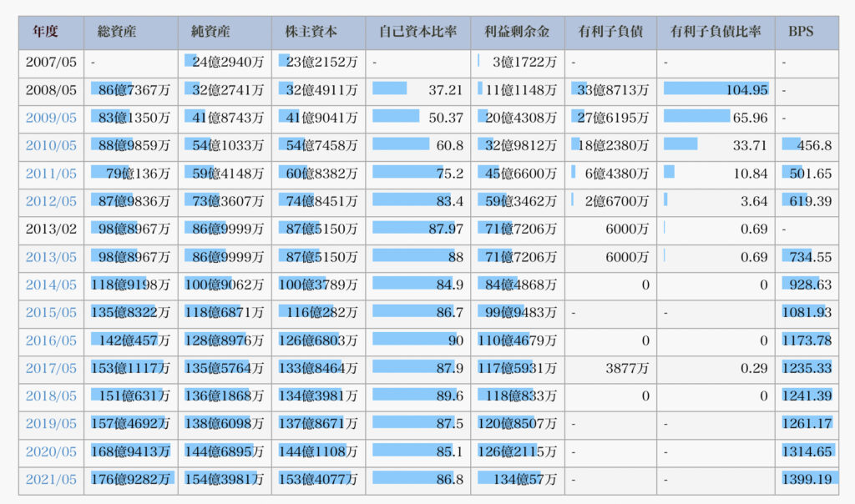Open the 2017/05 fiscal year link
Image resolution: width=855 pixels, height=504 pixels.
pos(51,368)
